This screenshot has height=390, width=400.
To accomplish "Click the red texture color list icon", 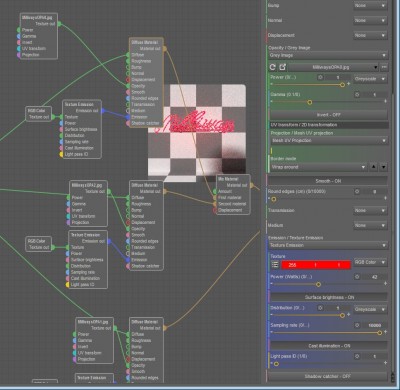I will (275, 265).
